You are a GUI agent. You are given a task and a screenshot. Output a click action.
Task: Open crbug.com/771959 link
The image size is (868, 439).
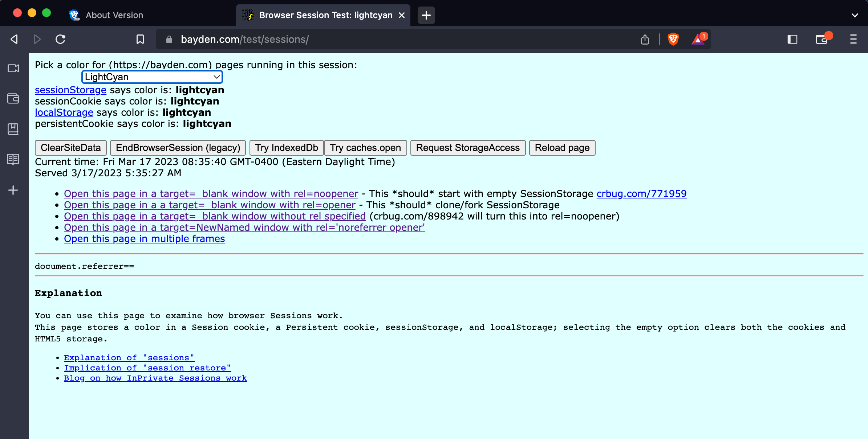click(x=641, y=194)
